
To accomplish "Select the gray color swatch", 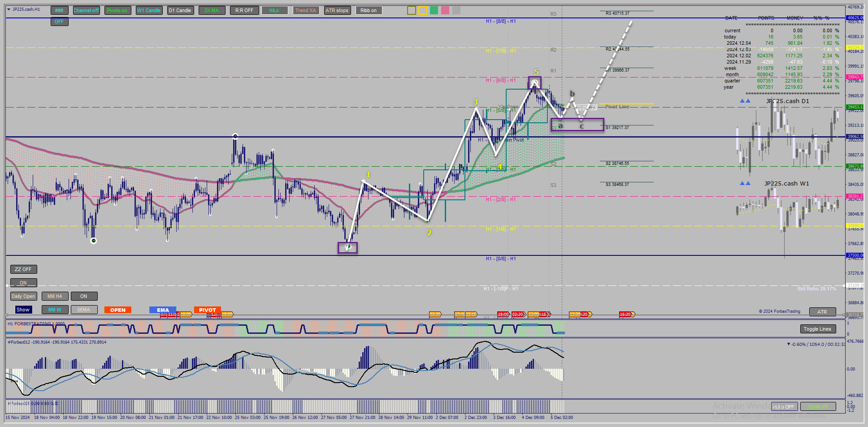I will pos(456,10).
